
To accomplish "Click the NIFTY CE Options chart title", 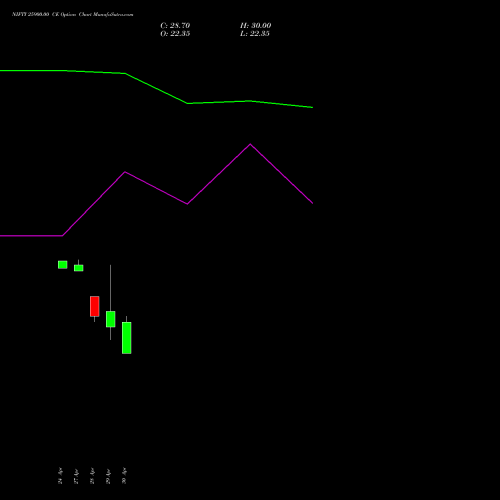I will point(73,14).
